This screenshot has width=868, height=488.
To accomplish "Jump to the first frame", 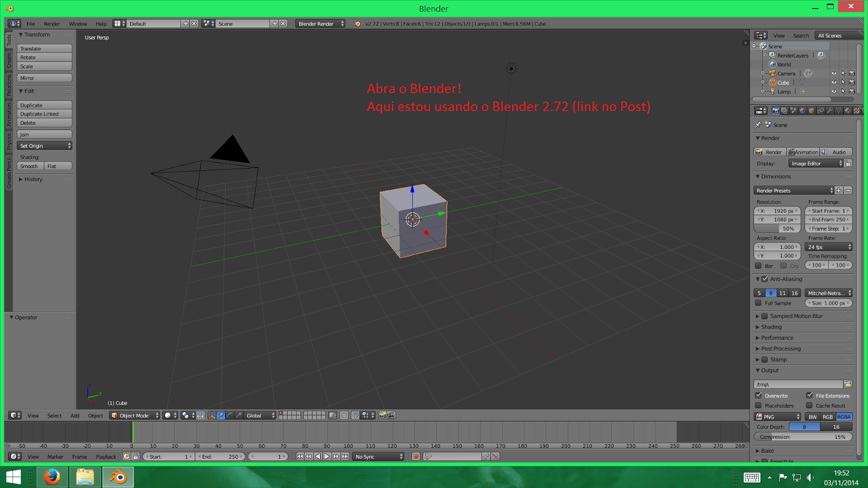I will coord(300,457).
